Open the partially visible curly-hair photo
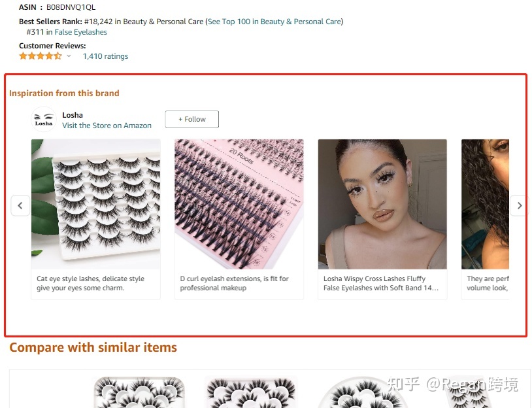The width and height of the screenshot is (532, 408). pyautogui.click(x=485, y=204)
